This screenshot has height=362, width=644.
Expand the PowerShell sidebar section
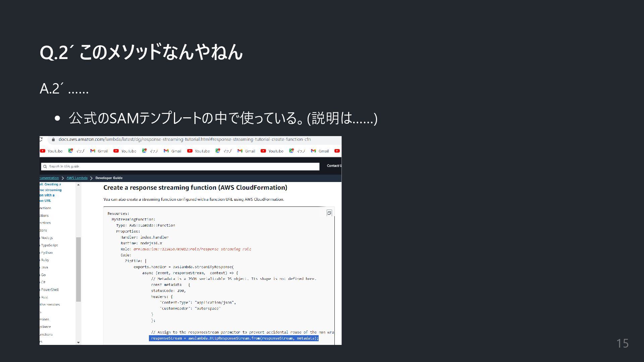50,290
